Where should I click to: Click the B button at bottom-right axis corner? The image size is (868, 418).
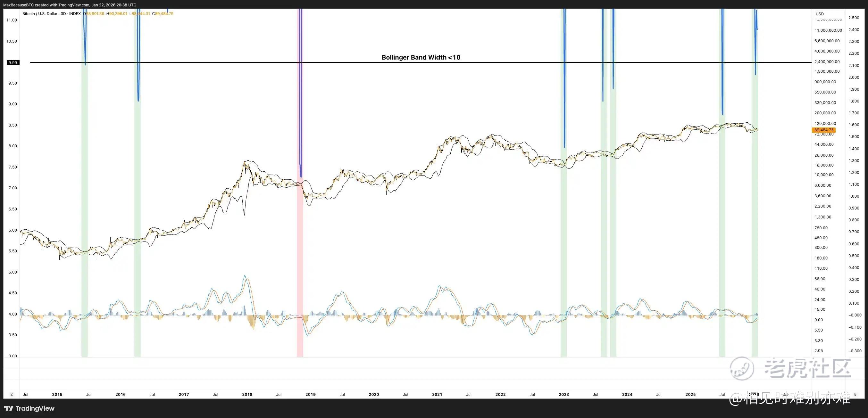[855, 394]
